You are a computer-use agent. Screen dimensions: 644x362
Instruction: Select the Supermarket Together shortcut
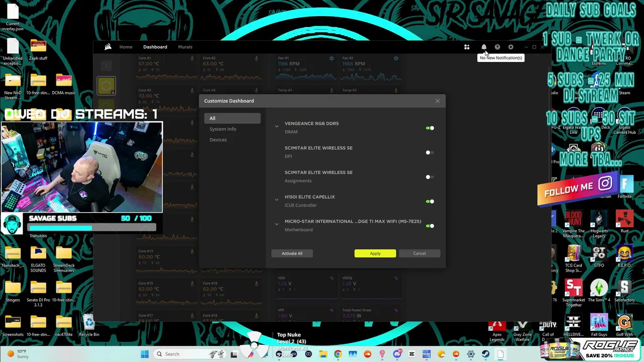[574, 294]
